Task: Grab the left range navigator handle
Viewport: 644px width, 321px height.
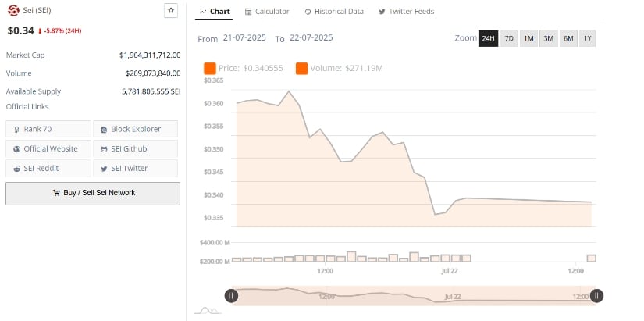Action: pos(231,295)
